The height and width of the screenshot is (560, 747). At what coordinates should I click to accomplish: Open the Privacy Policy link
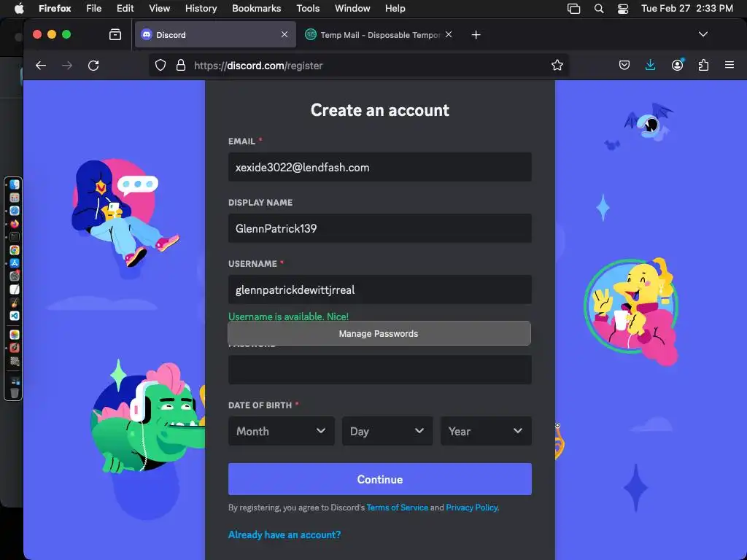(472, 507)
